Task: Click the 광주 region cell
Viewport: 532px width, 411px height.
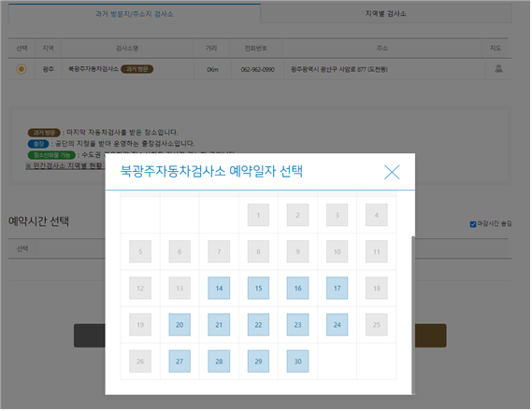Action: pyautogui.click(x=49, y=69)
